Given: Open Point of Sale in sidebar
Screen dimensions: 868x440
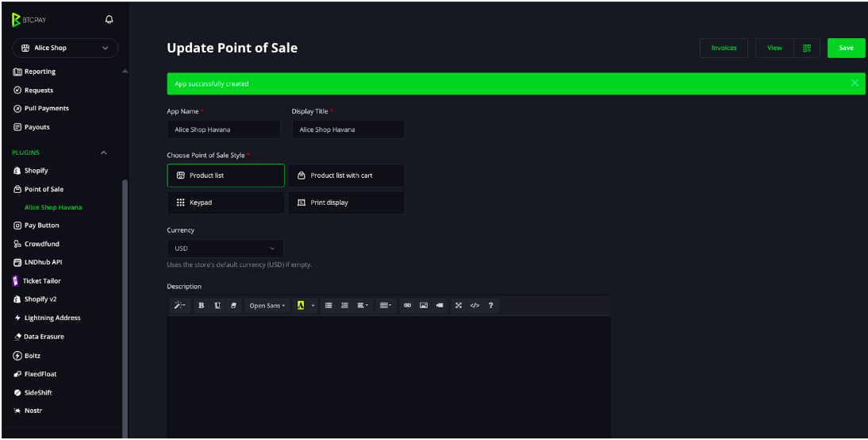Looking at the screenshot, I should tap(38, 189).
